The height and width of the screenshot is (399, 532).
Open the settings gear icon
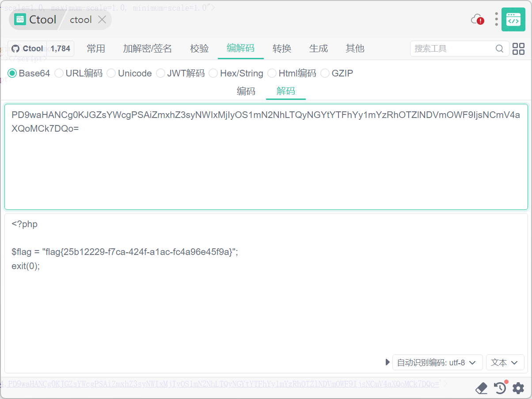(518, 388)
